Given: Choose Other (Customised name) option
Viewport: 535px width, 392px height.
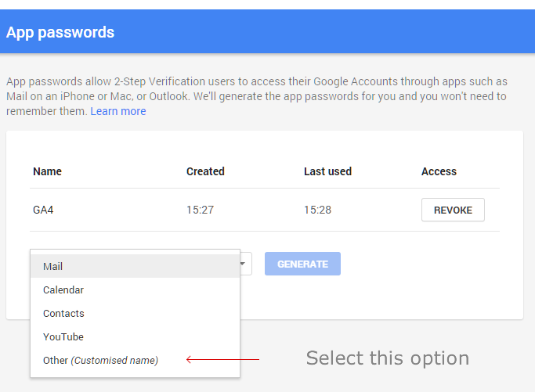Looking at the screenshot, I should coord(135,360).
